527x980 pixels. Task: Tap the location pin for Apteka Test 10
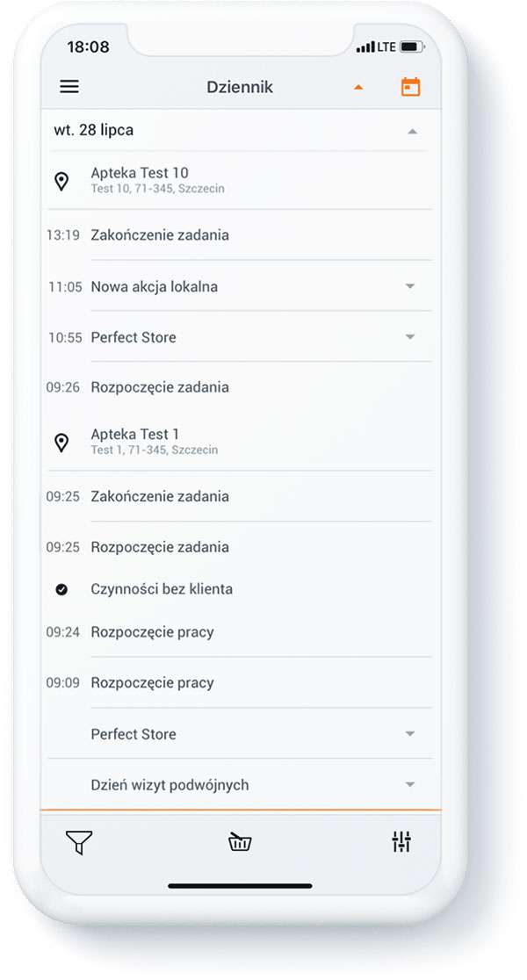(61, 181)
